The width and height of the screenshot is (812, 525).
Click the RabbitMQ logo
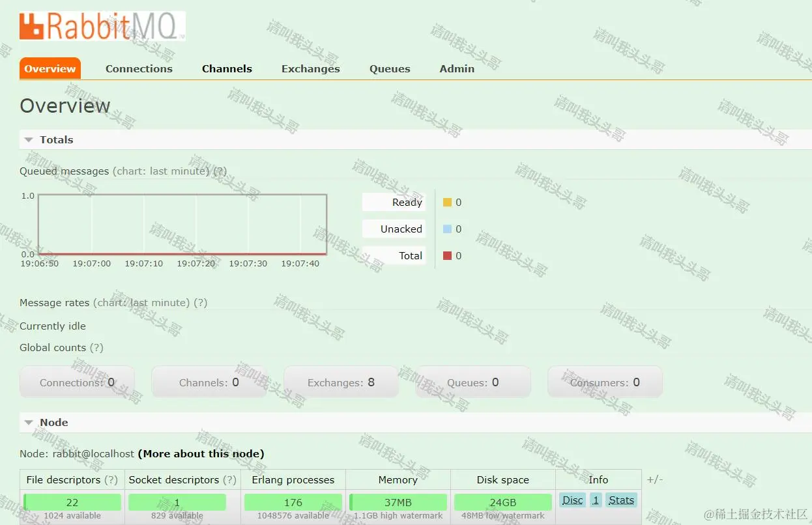(102, 26)
